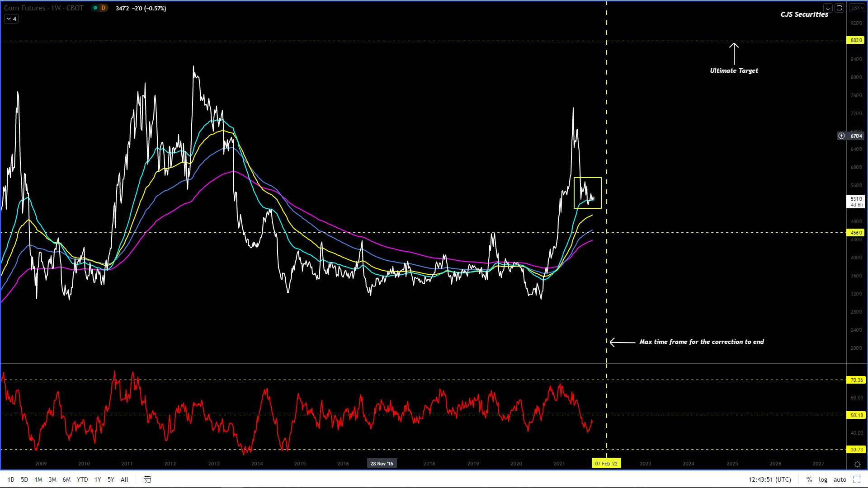Toggle the auto scale option
Viewport: 868px width, 488px height.
(840, 479)
